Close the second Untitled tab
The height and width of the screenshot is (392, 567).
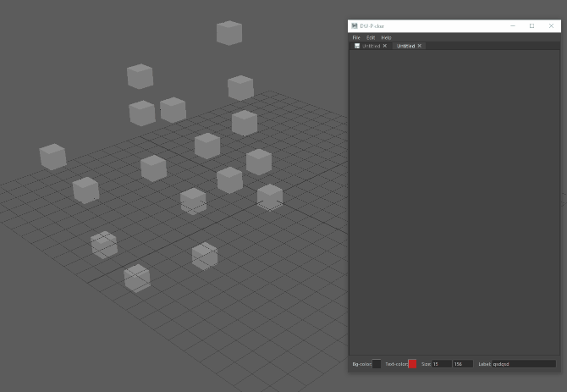(x=420, y=46)
